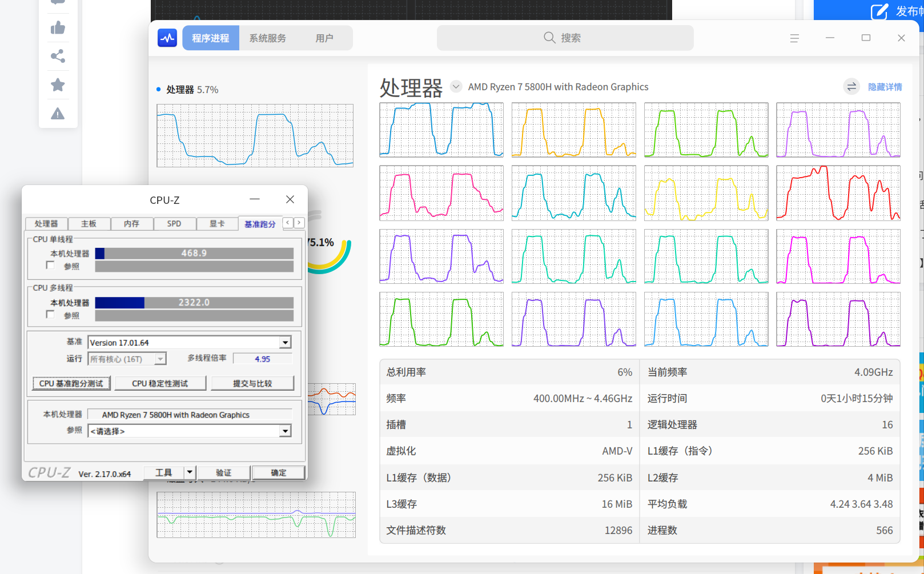
Task: Open the system monitor hamburger menu
Action: (794, 38)
